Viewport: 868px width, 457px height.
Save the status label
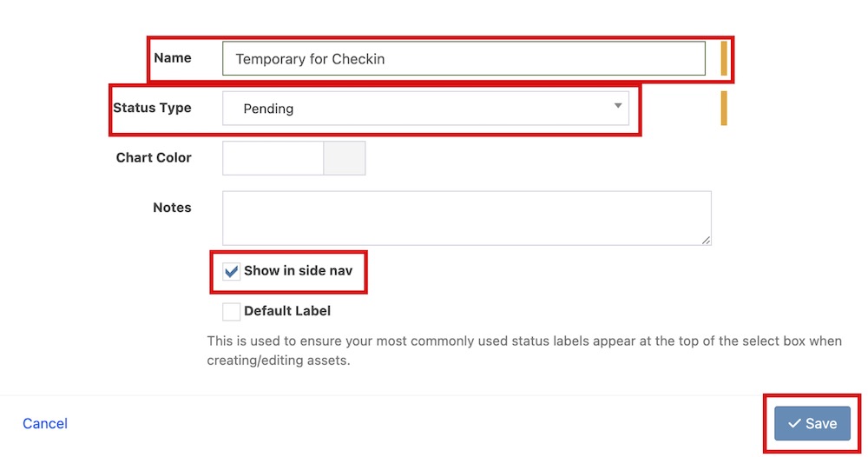coord(812,424)
